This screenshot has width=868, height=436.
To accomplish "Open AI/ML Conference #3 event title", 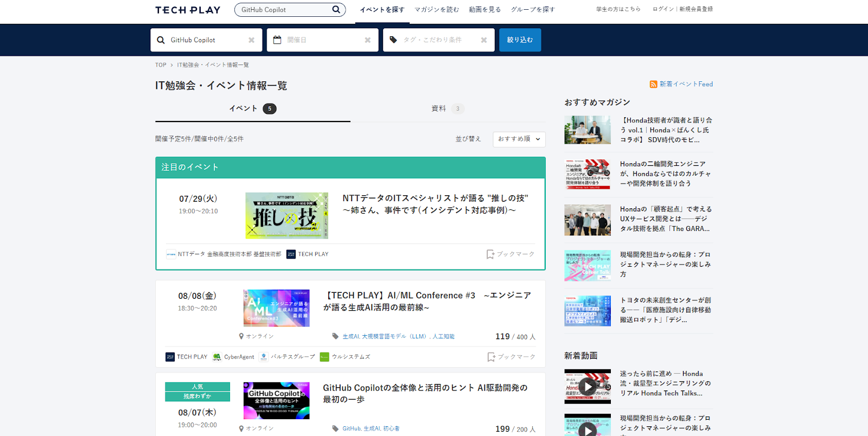I will 427,302.
